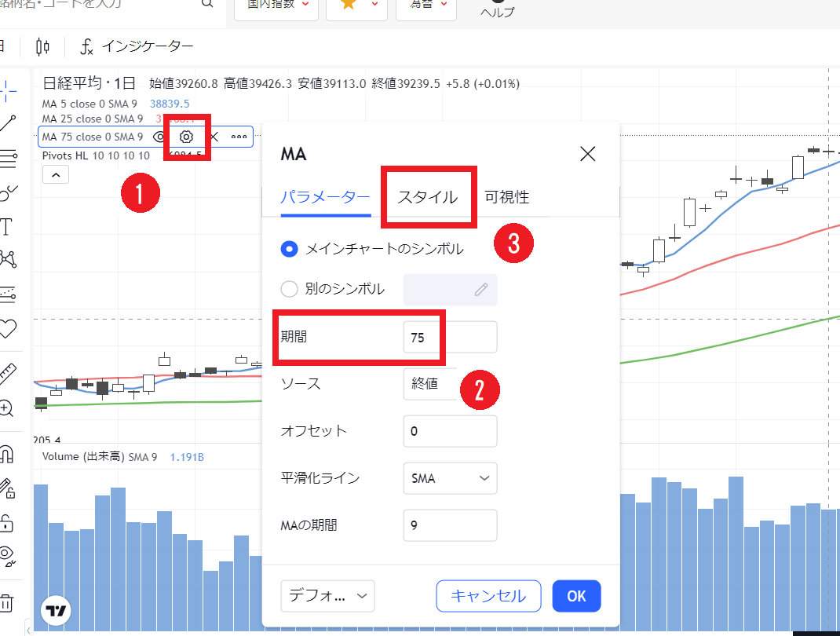
Task: Click the TradingView logo on the chart
Action: point(56,611)
